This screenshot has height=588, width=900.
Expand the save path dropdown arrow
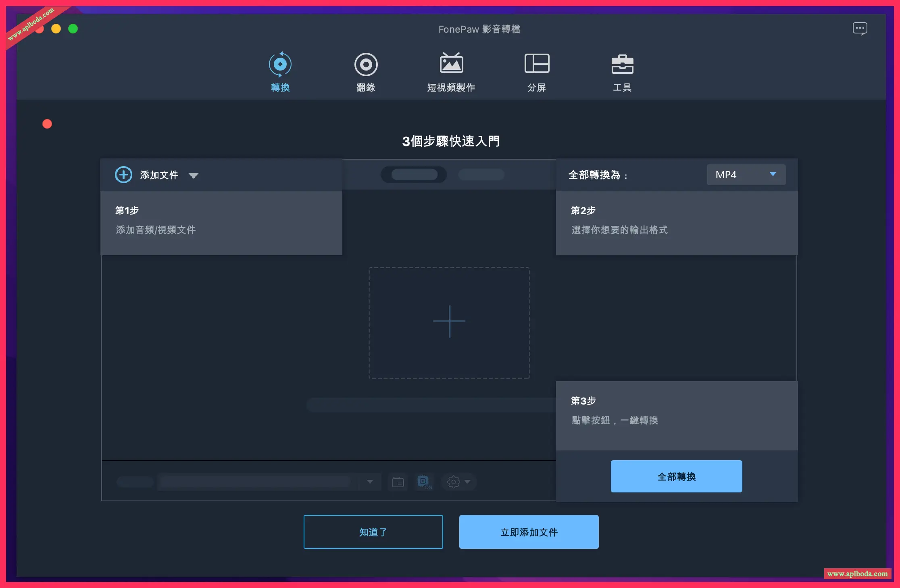click(x=370, y=482)
